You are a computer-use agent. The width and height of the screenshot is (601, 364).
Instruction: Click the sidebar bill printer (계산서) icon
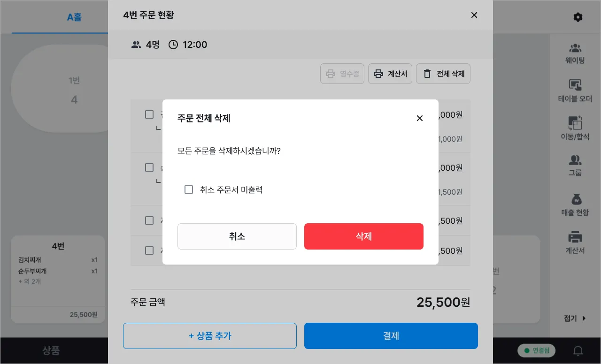[575, 237]
